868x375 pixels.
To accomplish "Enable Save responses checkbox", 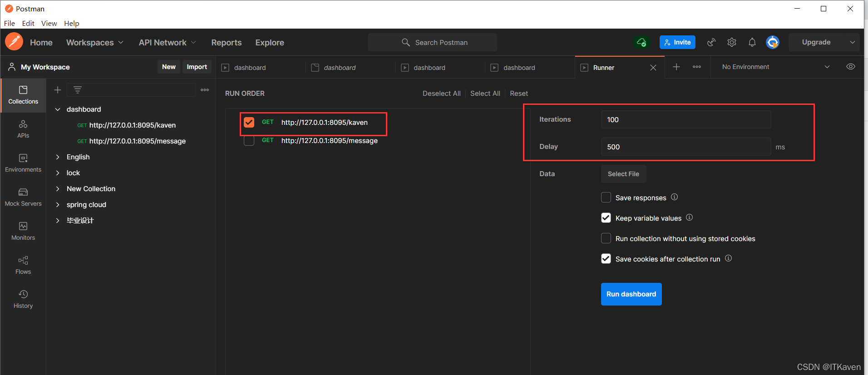I will coord(606,197).
